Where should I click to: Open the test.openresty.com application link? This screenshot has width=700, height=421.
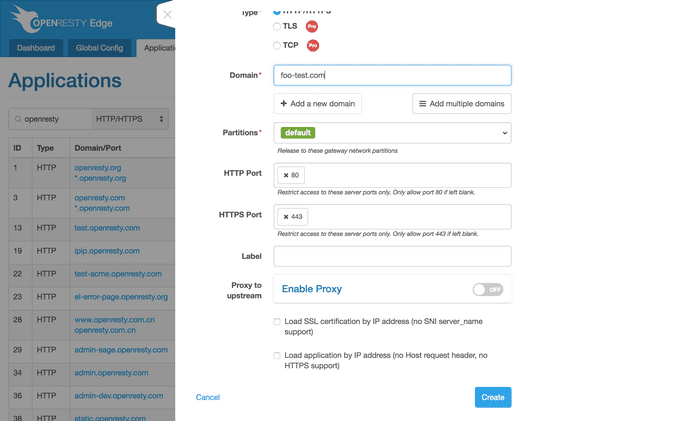107,228
